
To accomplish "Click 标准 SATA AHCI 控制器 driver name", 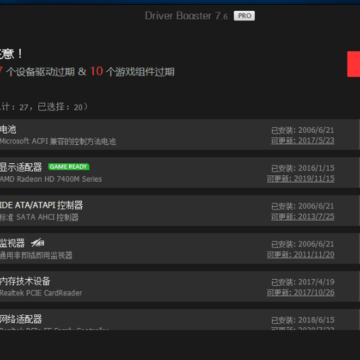I will [39, 217].
